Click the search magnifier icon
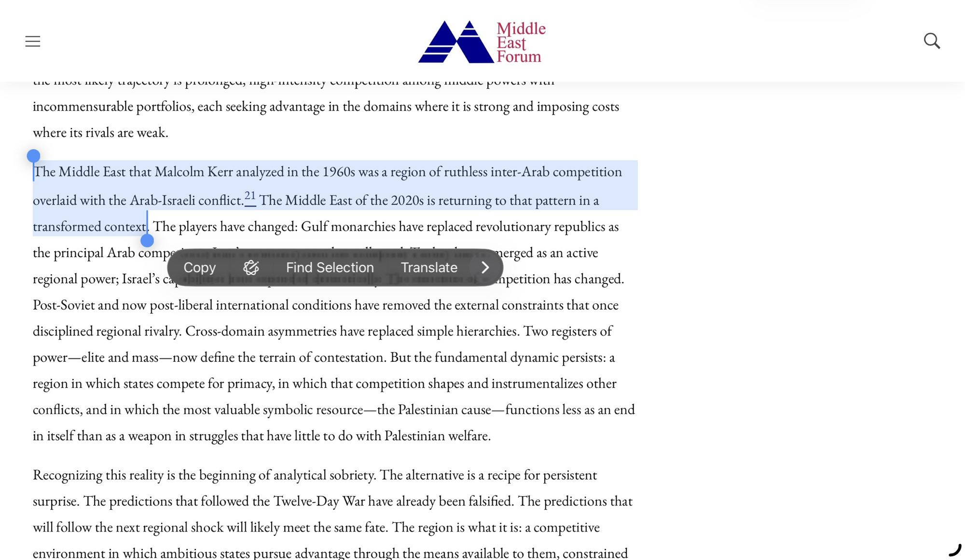 coord(932,41)
